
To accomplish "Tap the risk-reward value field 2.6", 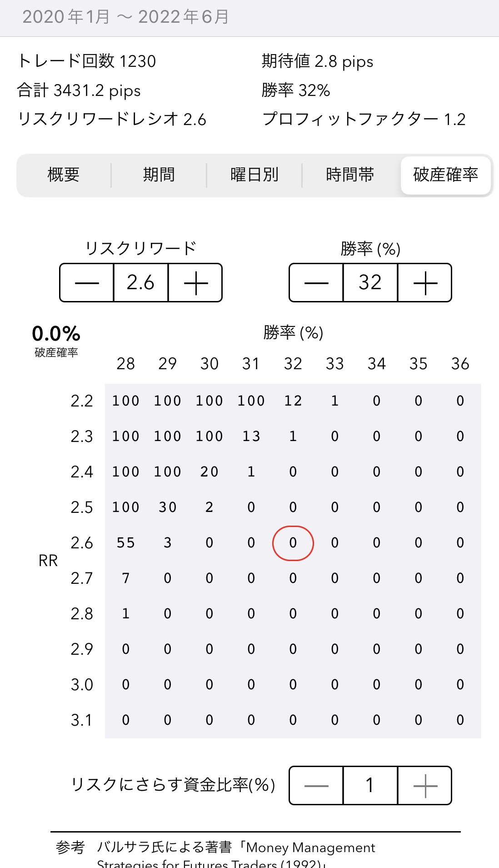I will click(141, 283).
